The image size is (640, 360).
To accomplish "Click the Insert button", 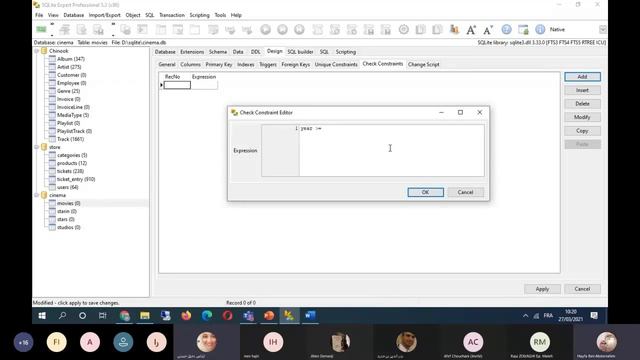I will [582, 90].
